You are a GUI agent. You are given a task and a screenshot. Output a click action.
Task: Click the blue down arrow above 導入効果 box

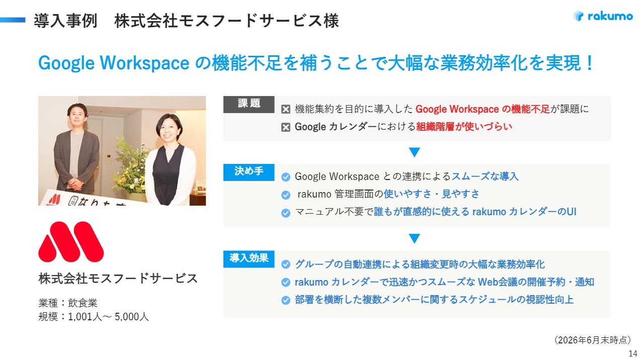pyautogui.click(x=414, y=238)
